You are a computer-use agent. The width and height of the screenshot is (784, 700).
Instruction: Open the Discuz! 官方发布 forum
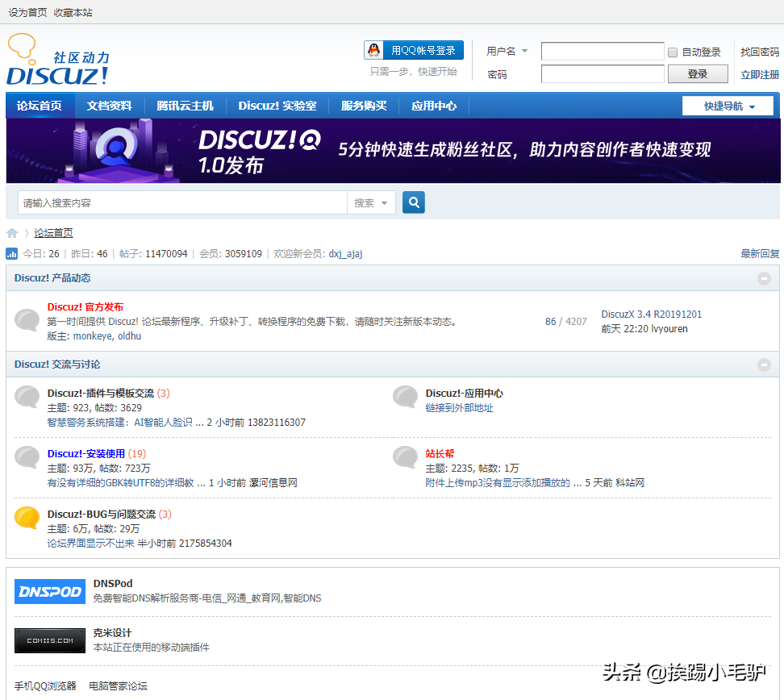85,307
